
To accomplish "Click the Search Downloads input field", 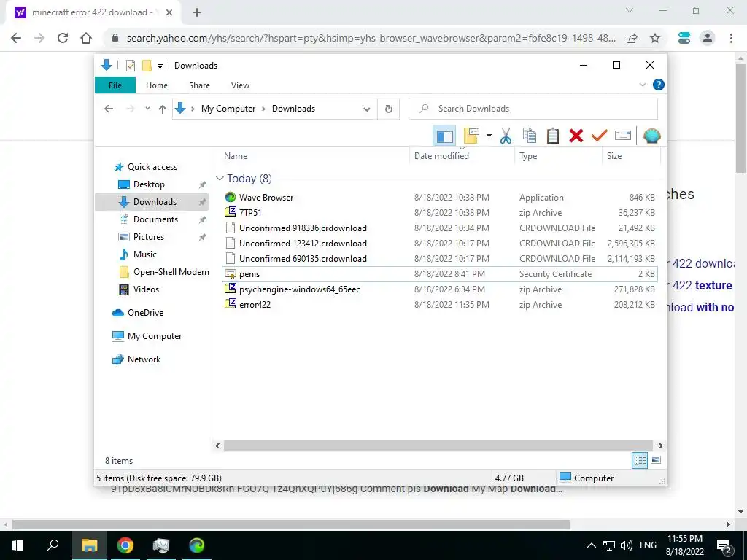I will pos(533,109).
